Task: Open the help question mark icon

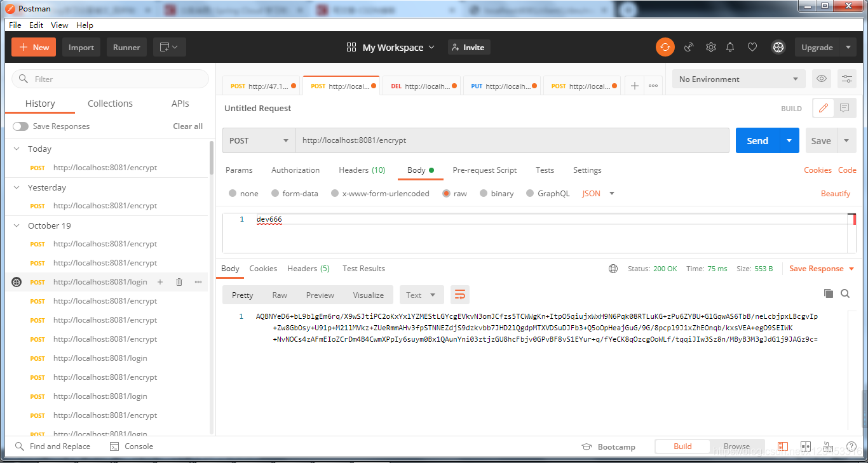Action: 851,446
